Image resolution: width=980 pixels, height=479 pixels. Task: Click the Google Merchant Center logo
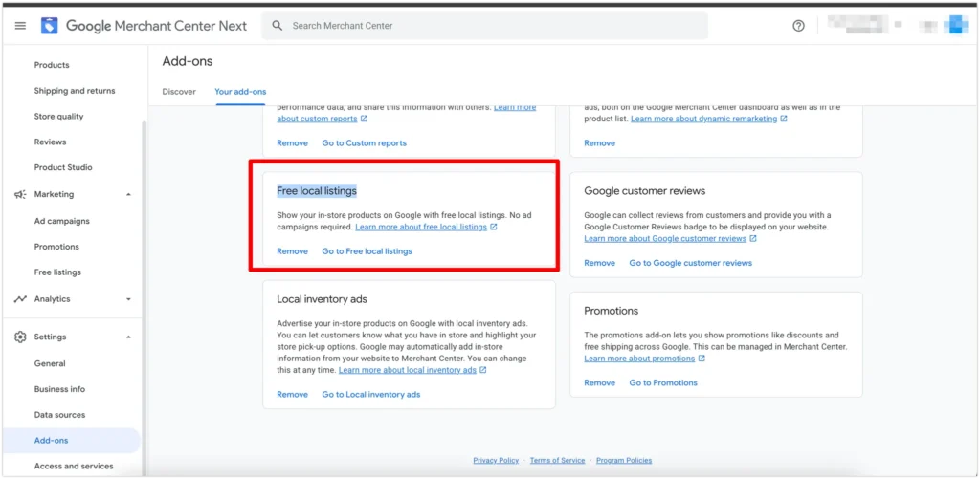tap(49, 26)
